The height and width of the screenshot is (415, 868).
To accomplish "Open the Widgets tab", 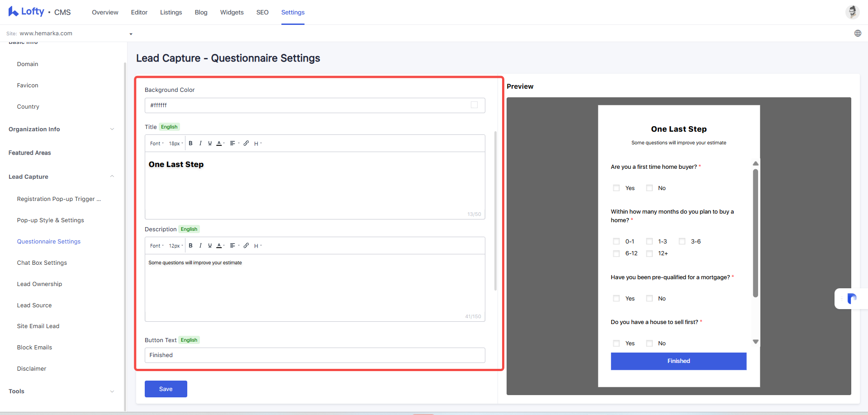I will coord(232,12).
